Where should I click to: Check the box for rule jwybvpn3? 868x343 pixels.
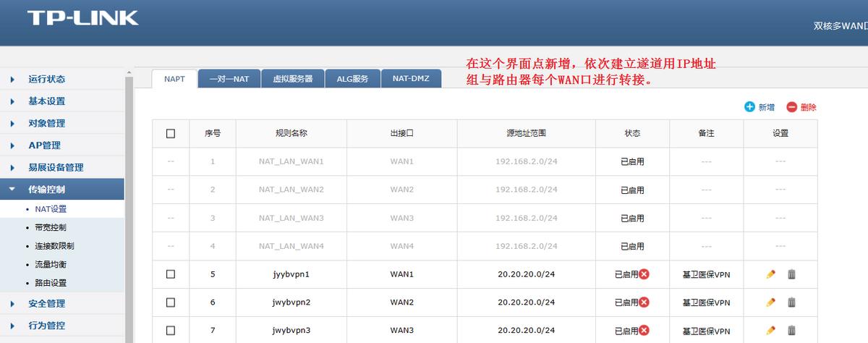coord(171,330)
